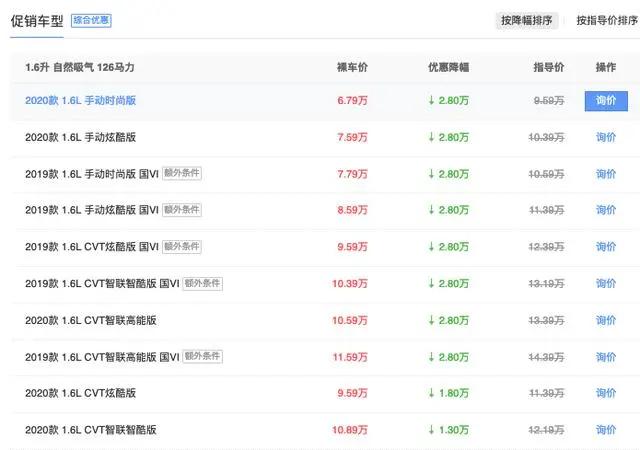Image resolution: width=640 pixels, height=450 pixels.
Task: Click the 10.59万 bare price
Action: (x=350, y=320)
